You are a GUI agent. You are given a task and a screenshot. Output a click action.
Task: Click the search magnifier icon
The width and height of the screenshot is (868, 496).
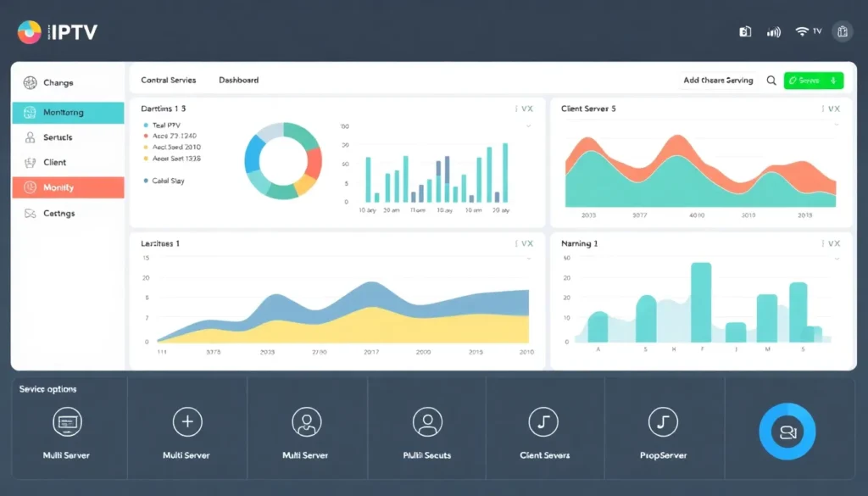(771, 81)
